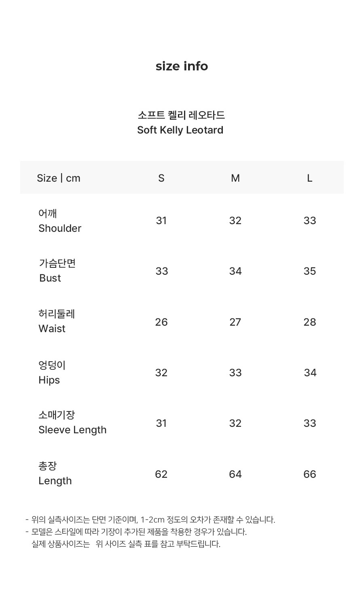This screenshot has height=602, width=364.
Task: Click the 'Soft Kelly Leotard' product title
Action: coord(180,130)
